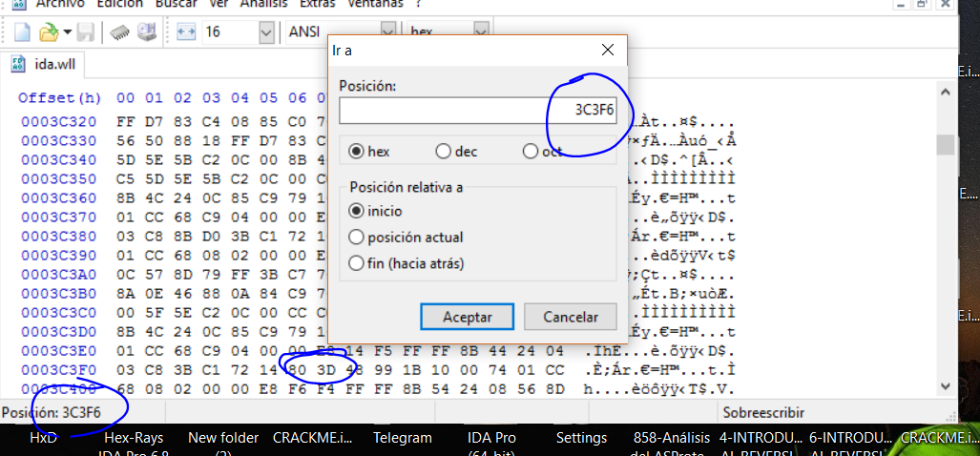Viewport: 980px width, 456px height.
Task: Select the dec radio button
Action: 443,151
